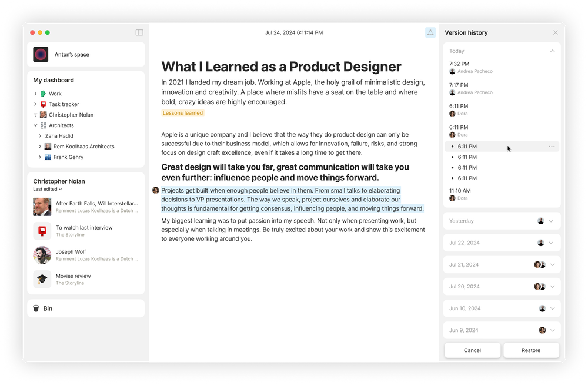Image resolution: width=588 pixels, height=385 pixels.
Task: Collapse the Today version group
Action: [552, 51]
